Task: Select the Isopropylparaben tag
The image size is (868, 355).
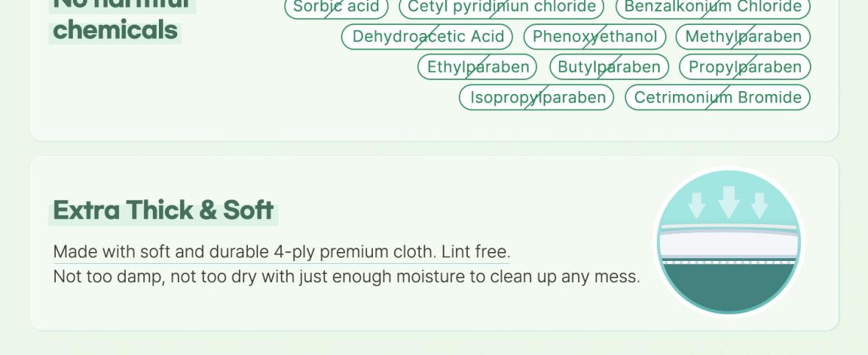Action: [x=536, y=97]
